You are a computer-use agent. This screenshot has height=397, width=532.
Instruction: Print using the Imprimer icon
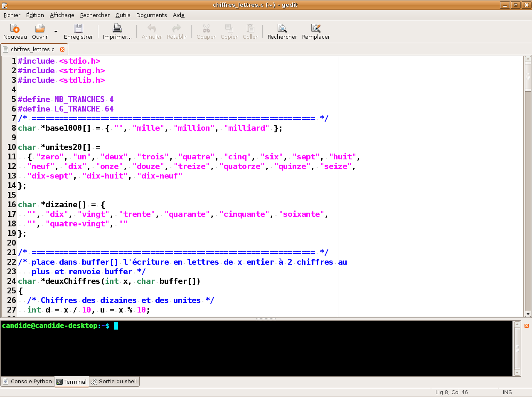point(117,28)
